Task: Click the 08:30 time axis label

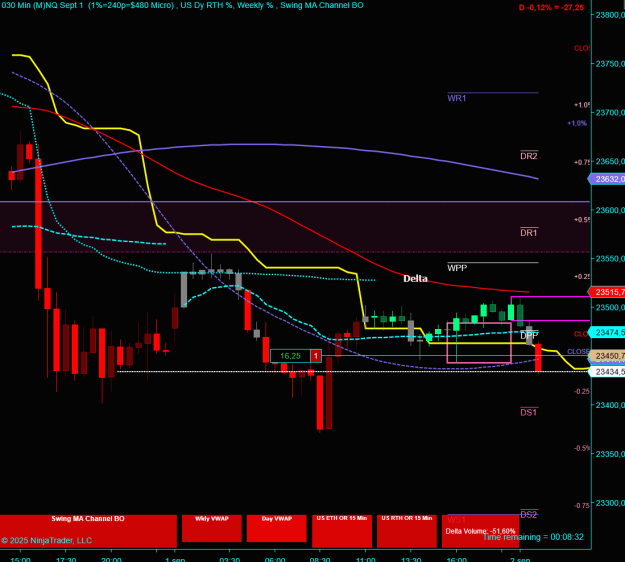Action: pyautogui.click(x=320, y=559)
